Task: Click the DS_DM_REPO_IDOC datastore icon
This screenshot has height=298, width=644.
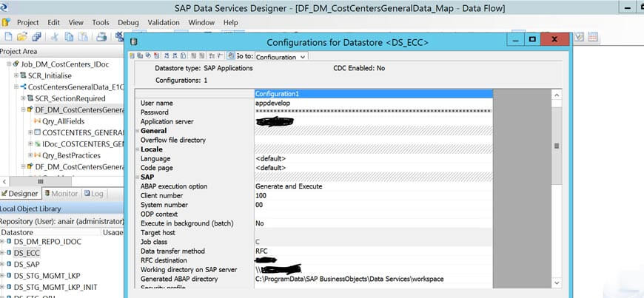Action: pyautogui.click(x=9, y=241)
